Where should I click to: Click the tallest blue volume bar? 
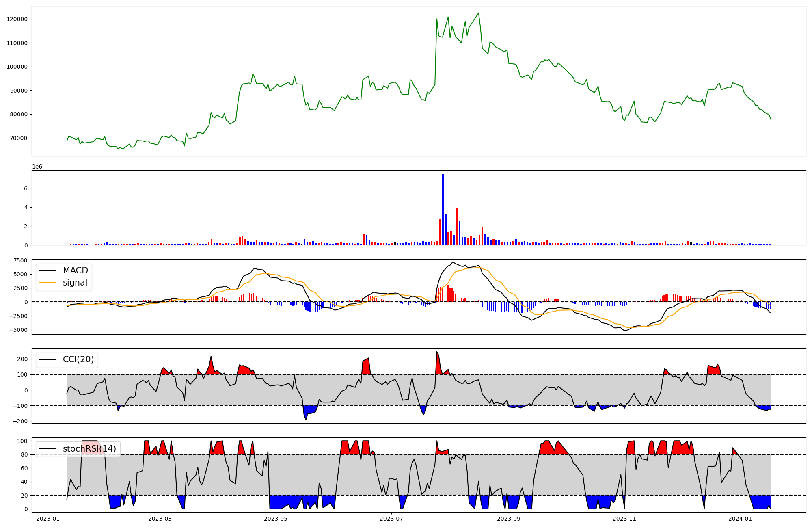443,209
